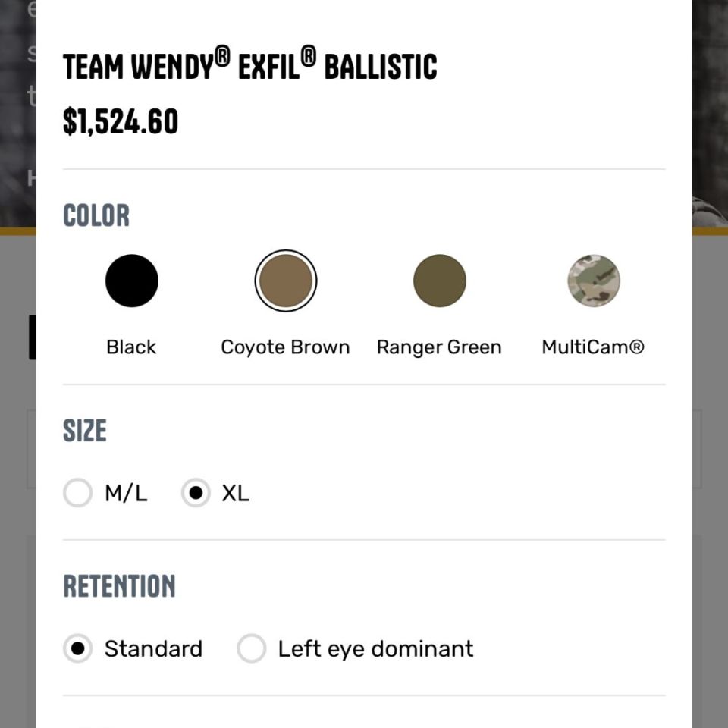Viewport: 728px width, 728px height.
Task: Click the Coyote Brown label text
Action: pos(284,347)
